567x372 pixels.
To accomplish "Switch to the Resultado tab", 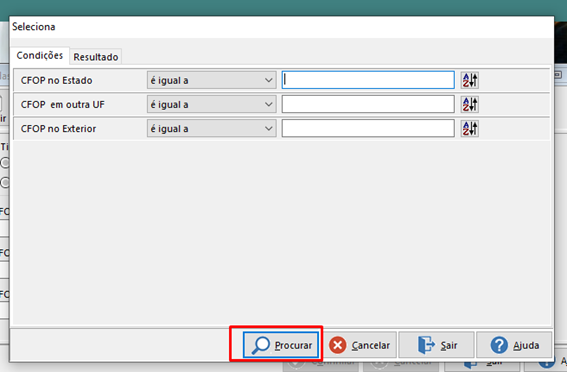I will [x=96, y=57].
